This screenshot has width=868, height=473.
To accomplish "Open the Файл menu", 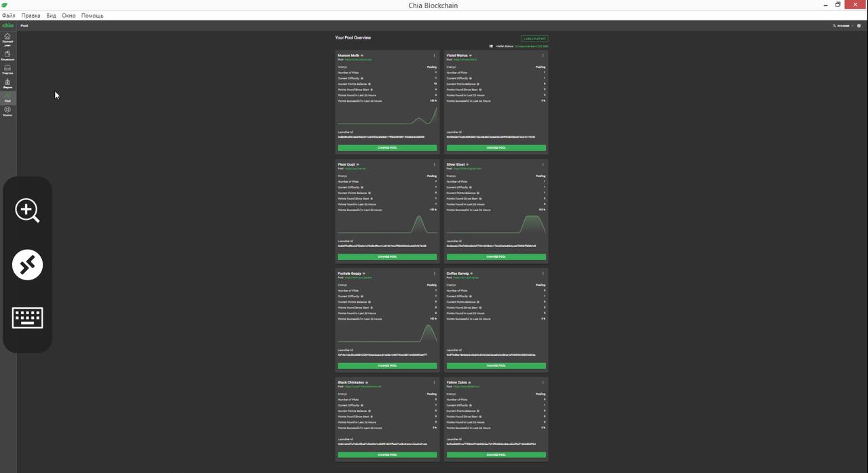I will pyautogui.click(x=9, y=15).
